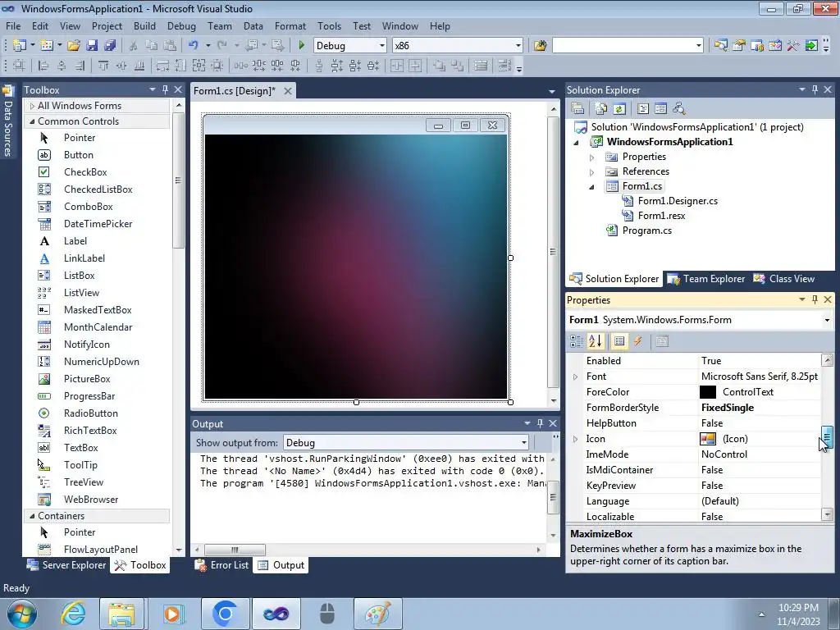The width and height of the screenshot is (840, 630).
Task: Switch to the Error List tab
Action: click(222, 565)
